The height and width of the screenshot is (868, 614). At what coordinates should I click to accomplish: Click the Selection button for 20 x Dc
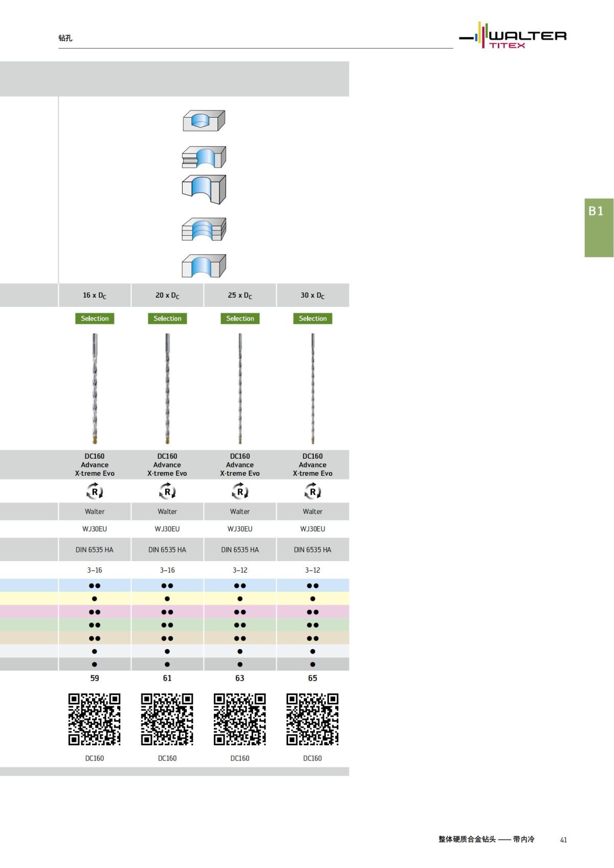tap(167, 318)
